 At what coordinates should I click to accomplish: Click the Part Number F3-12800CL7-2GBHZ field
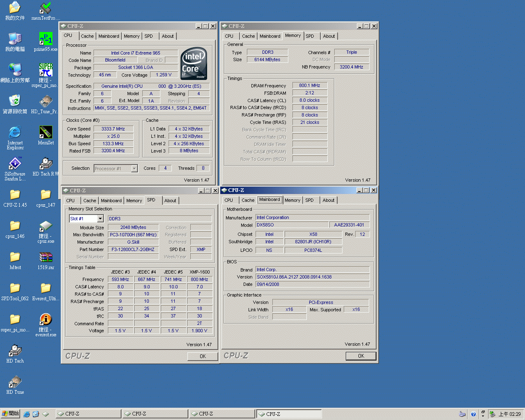(x=133, y=249)
